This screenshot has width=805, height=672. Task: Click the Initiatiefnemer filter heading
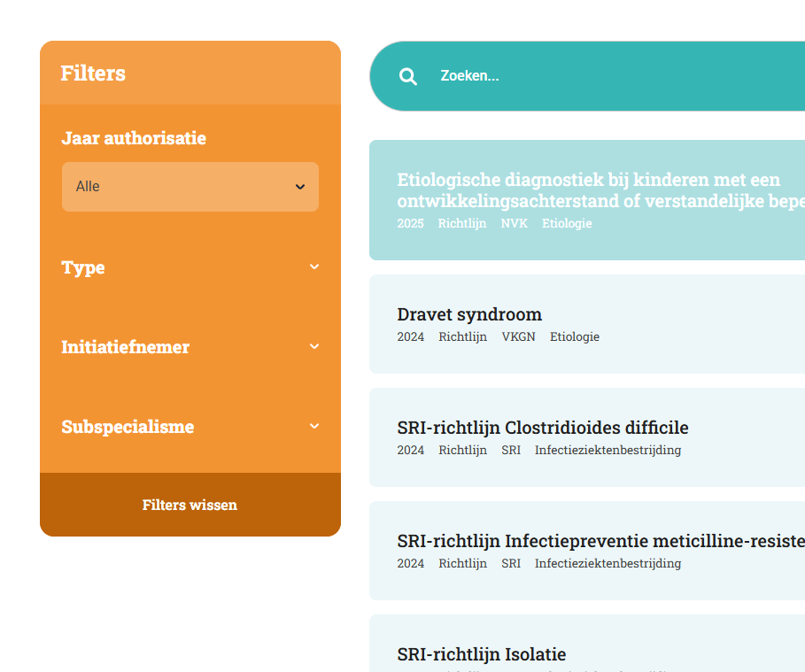pos(125,347)
